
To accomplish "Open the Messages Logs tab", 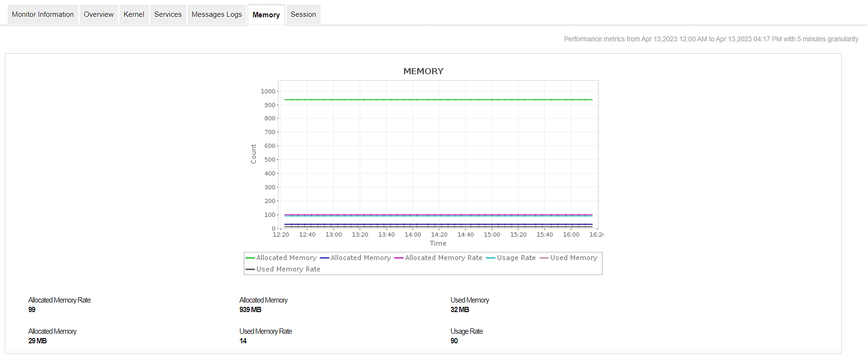I will [217, 14].
